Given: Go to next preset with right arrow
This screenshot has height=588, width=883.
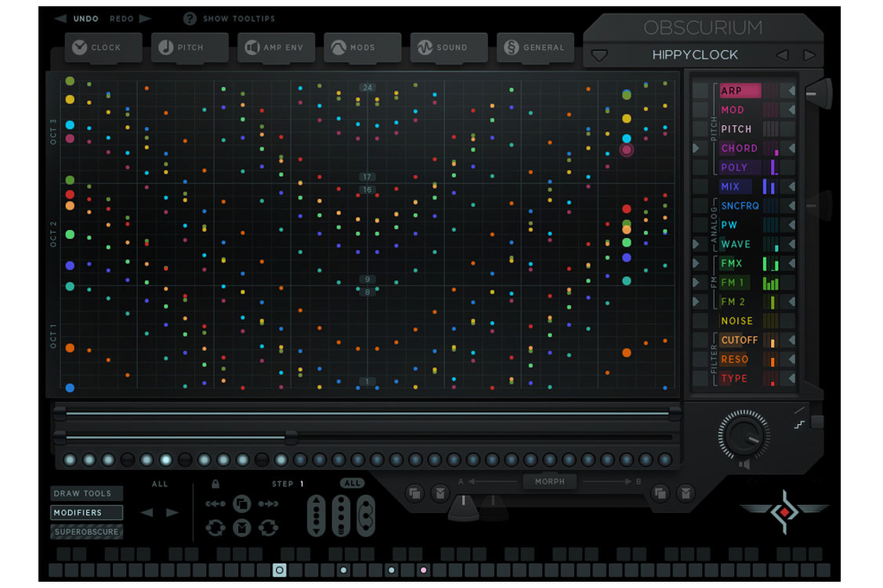Looking at the screenshot, I should 809,55.
